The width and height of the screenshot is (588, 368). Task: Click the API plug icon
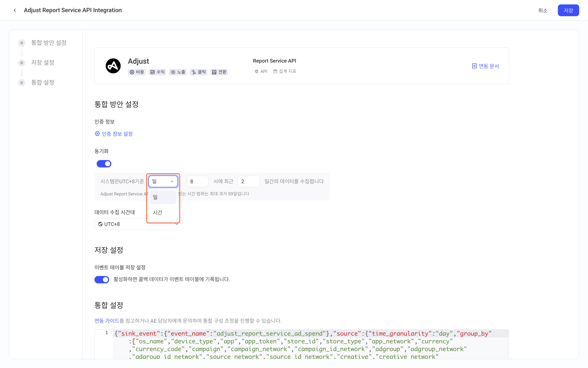[256, 71]
